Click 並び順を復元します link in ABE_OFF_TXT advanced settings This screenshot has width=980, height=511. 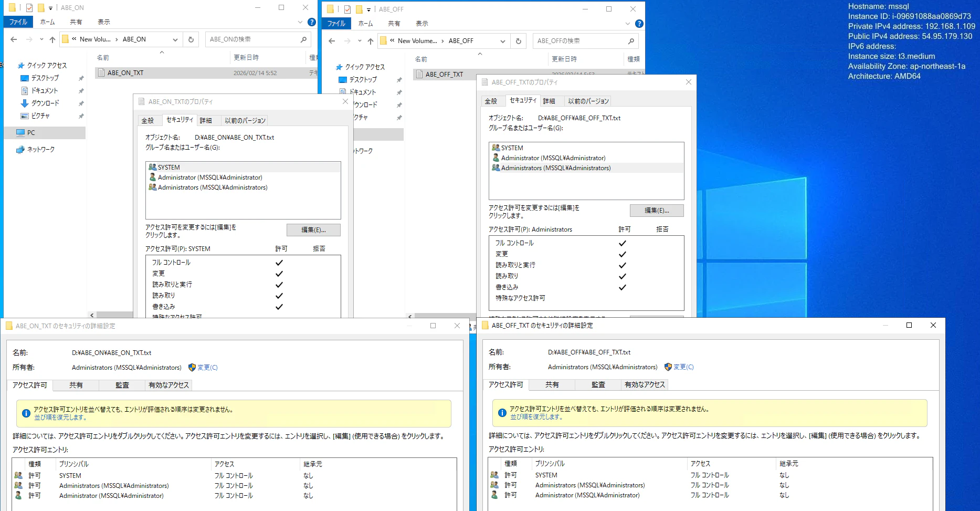[x=536, y=417]
